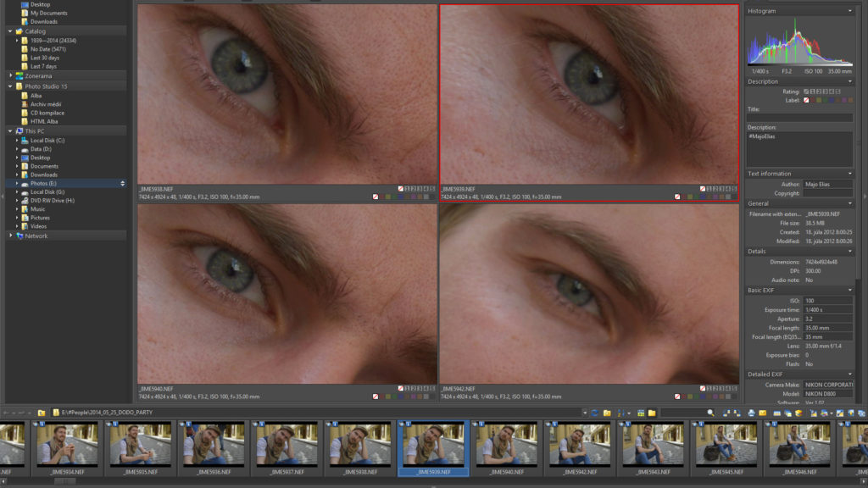This screenshot has height=488, width=868.
Task: Click the DVD RW Drive (H:) icon
Action: click(x=25, y=201)
